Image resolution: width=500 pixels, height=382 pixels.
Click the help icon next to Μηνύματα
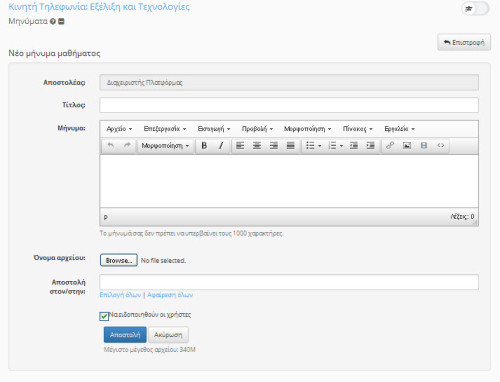(x=53, y=21)
